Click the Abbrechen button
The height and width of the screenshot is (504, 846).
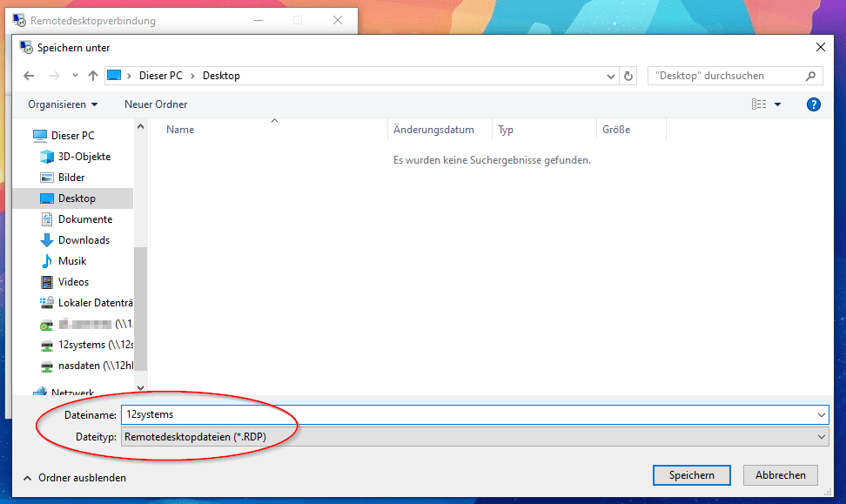tap(780, 475)
